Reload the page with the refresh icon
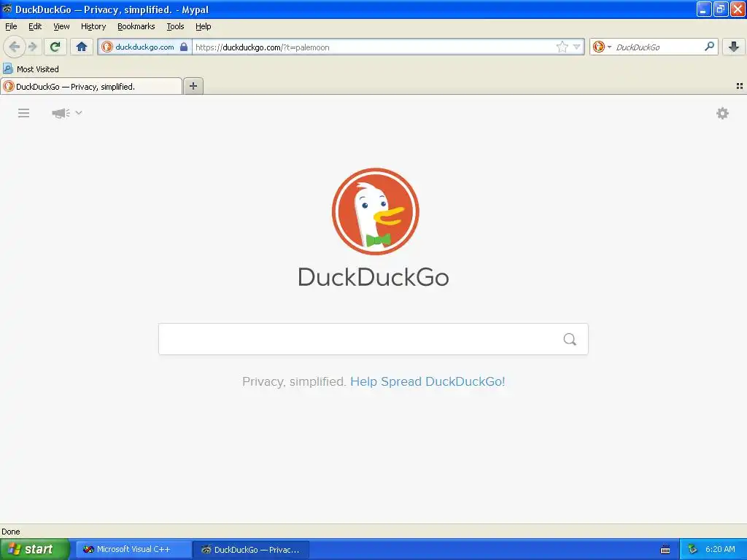The width and height of the screenshot is (747, 560). tap(55, 47)
